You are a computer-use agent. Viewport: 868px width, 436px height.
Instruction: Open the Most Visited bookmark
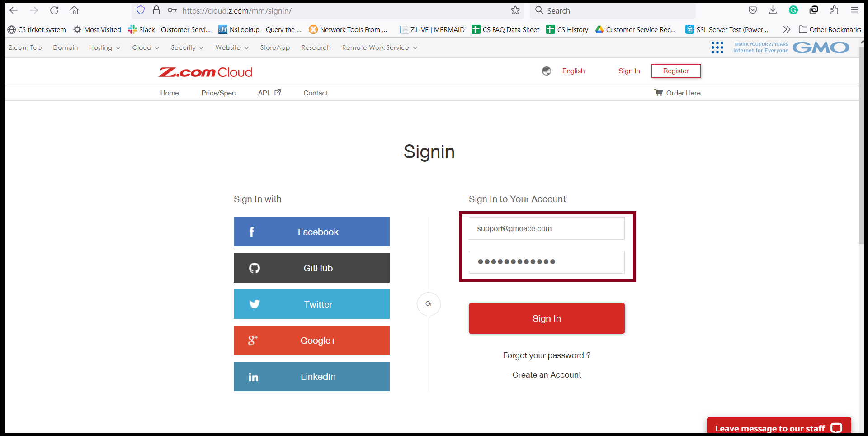[x=97, y=29]
